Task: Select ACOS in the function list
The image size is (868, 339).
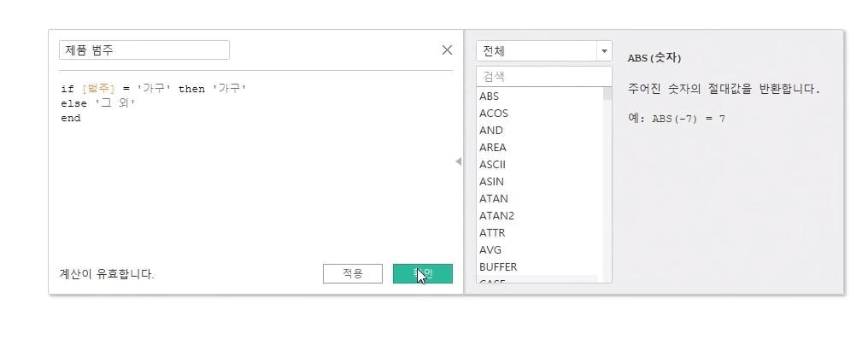Action: (540, 114)
